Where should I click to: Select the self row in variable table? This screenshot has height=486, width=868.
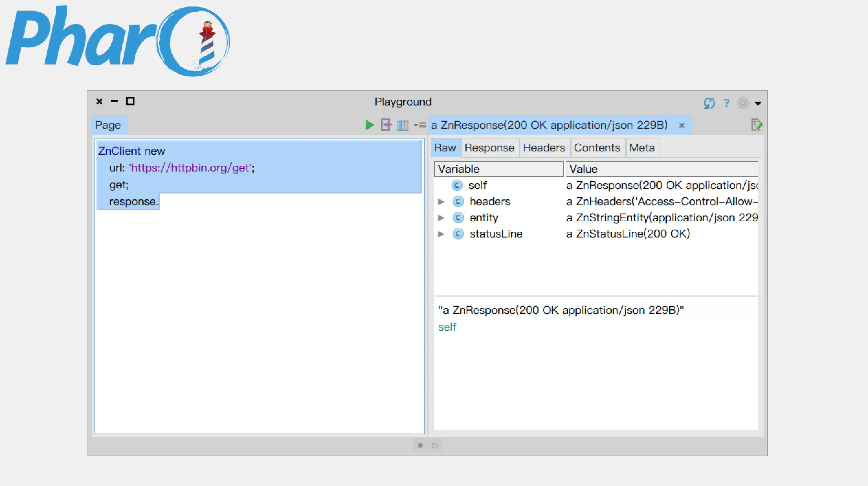click(477, 185)
